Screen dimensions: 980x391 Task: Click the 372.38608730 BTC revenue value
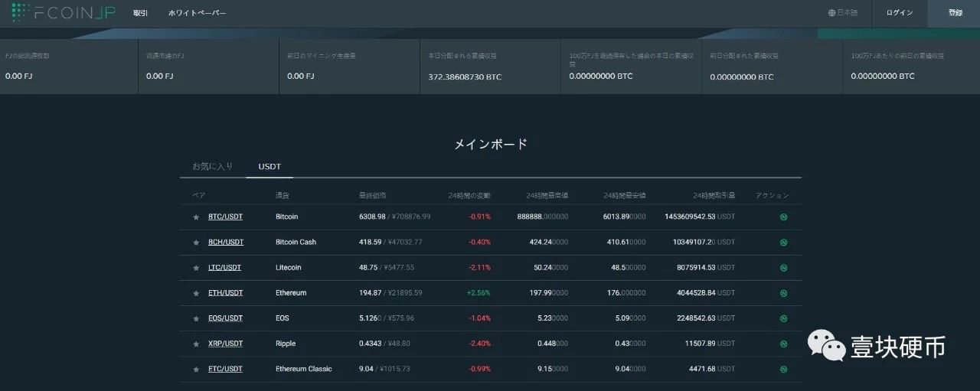pyautogui.click(x=465, y=77)
